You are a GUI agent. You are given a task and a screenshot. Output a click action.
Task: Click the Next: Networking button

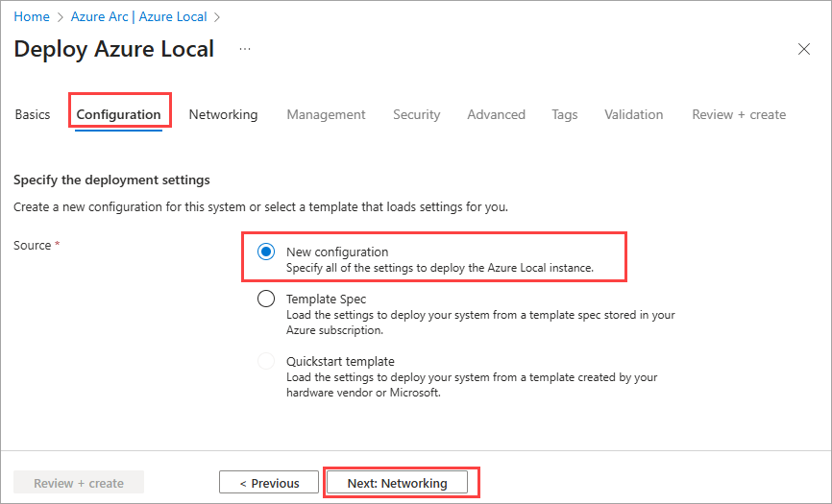coord(398,483)
